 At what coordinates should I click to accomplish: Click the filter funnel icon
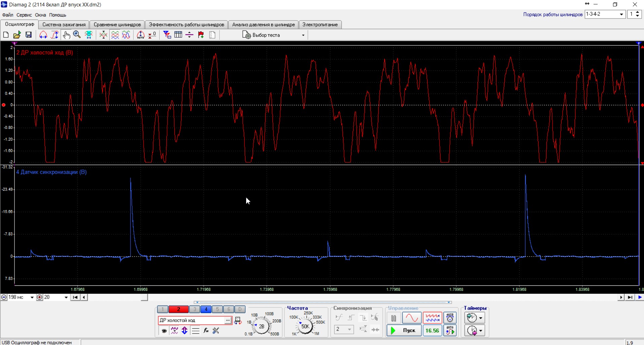[x=167, y=35]
